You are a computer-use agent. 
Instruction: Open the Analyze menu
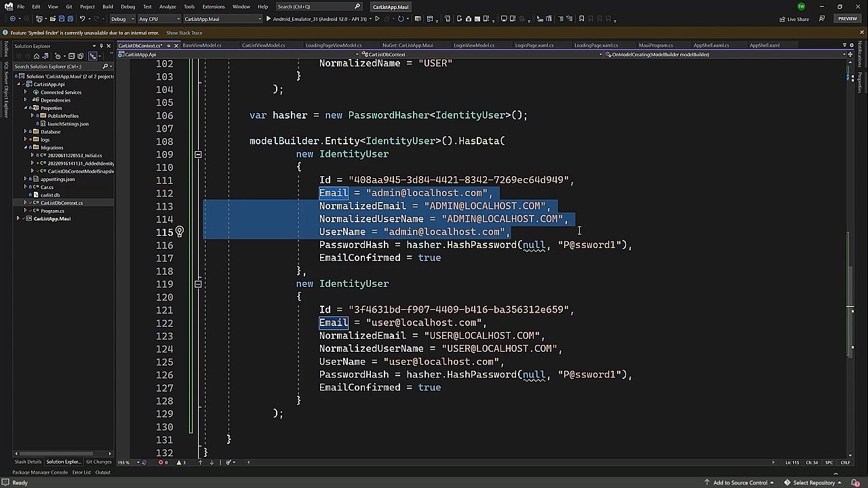tap(167, 7)
